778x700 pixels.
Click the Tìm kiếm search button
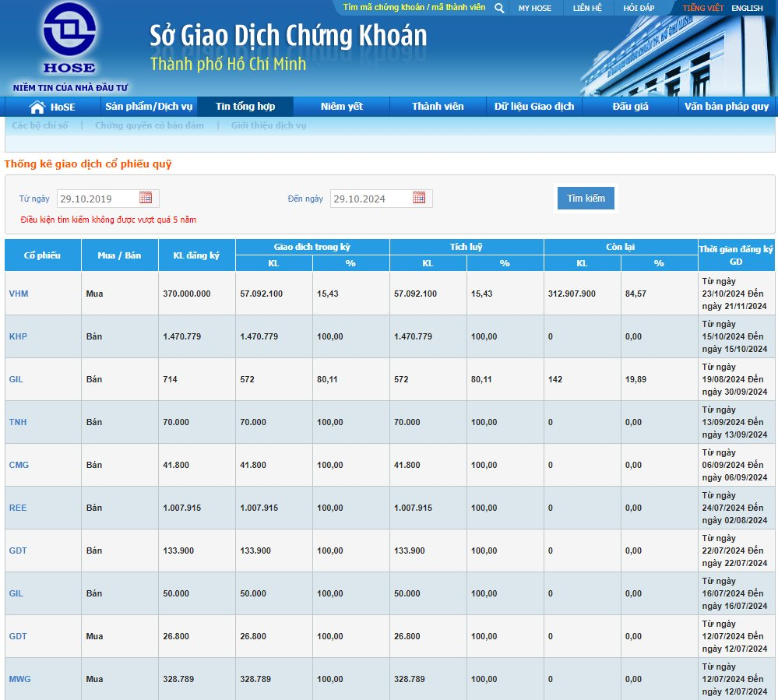coord(586,199)
